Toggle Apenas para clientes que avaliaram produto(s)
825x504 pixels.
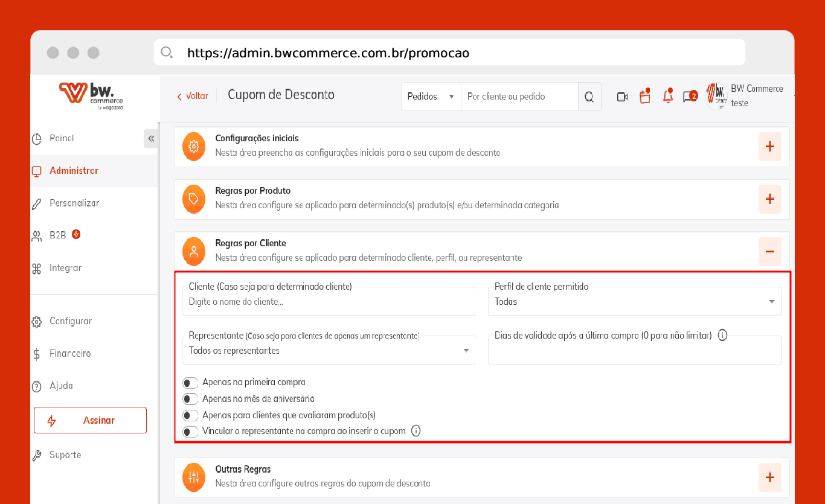pos(191,415)
